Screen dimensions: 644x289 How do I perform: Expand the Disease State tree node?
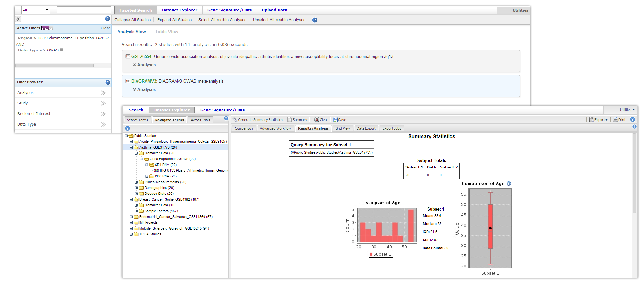136,194
